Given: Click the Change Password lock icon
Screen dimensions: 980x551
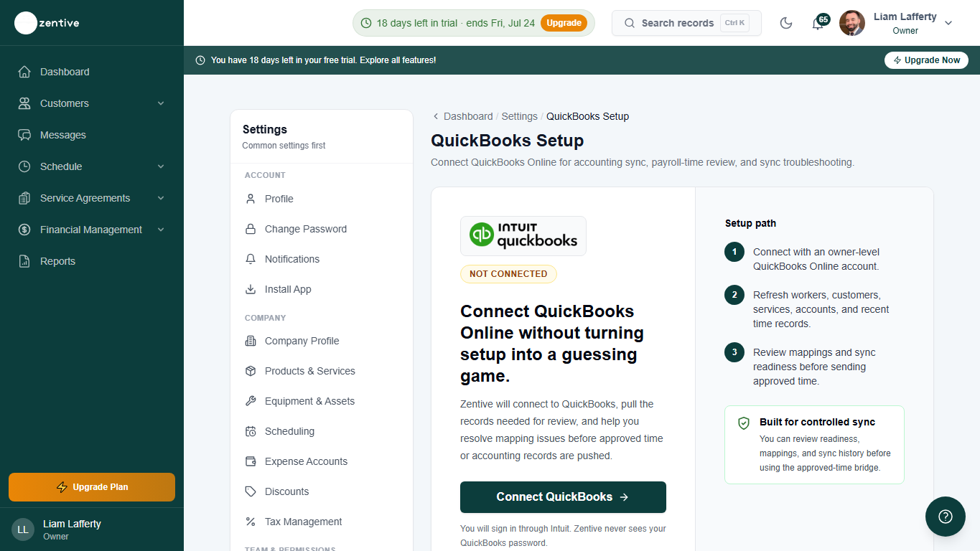Looking at the screenshot, I should point(251,229).
